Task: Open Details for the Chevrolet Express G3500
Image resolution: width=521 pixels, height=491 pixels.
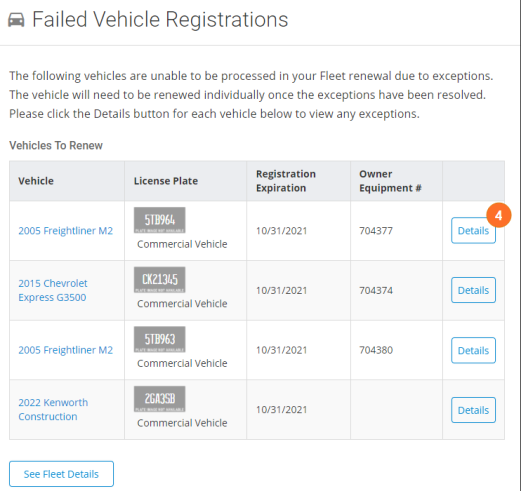Action: [473, 290]
